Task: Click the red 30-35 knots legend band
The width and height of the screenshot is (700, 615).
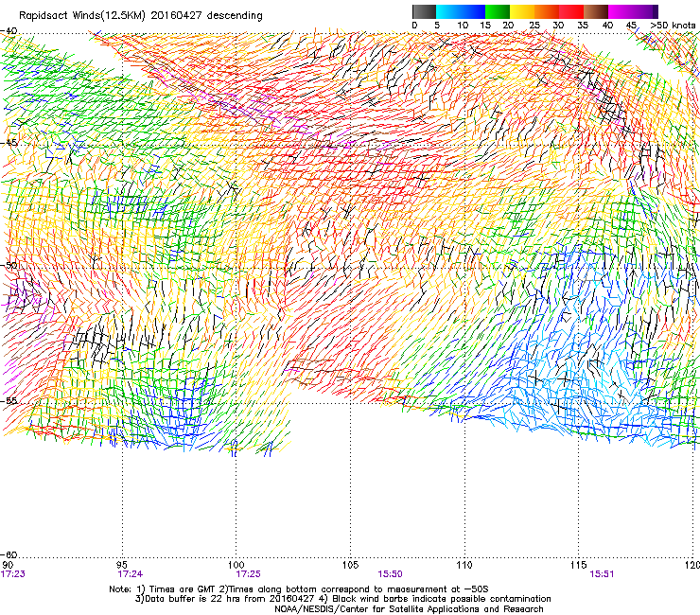Action: 571,11
